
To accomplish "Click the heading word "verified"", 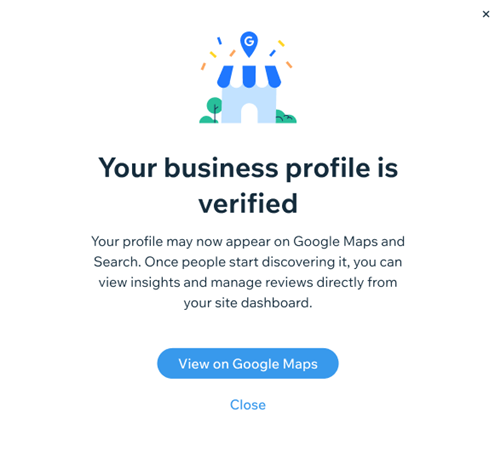I will coord(248,203).
